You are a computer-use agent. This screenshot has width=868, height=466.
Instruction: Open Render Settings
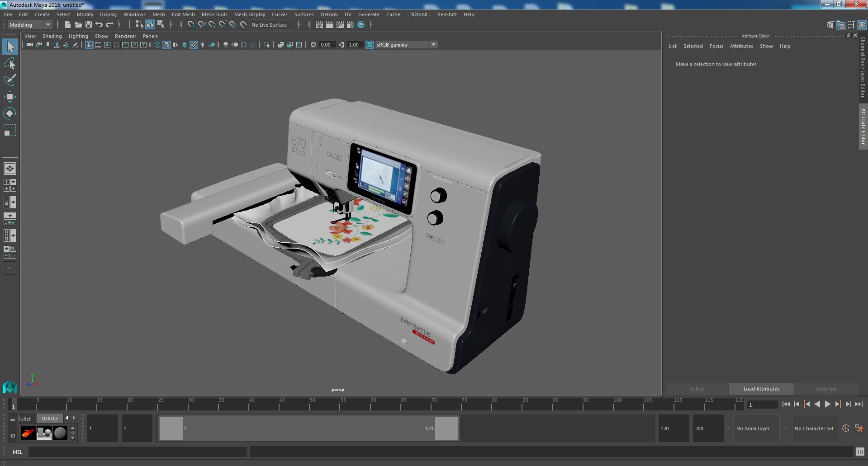[351, 25]
